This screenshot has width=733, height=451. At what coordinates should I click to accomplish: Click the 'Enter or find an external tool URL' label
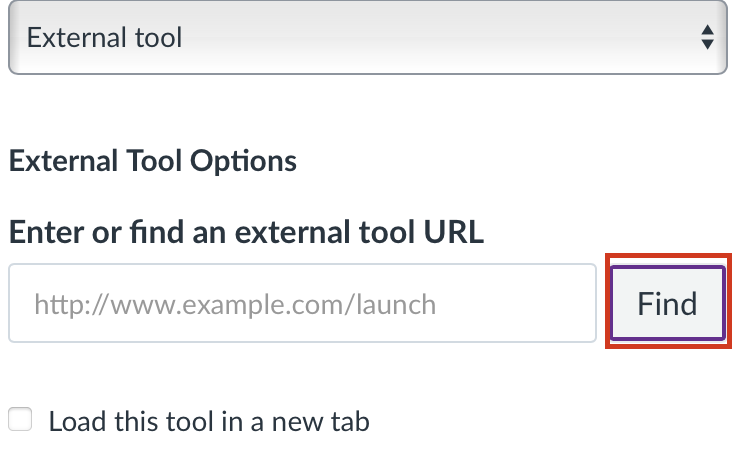[246, 233]
